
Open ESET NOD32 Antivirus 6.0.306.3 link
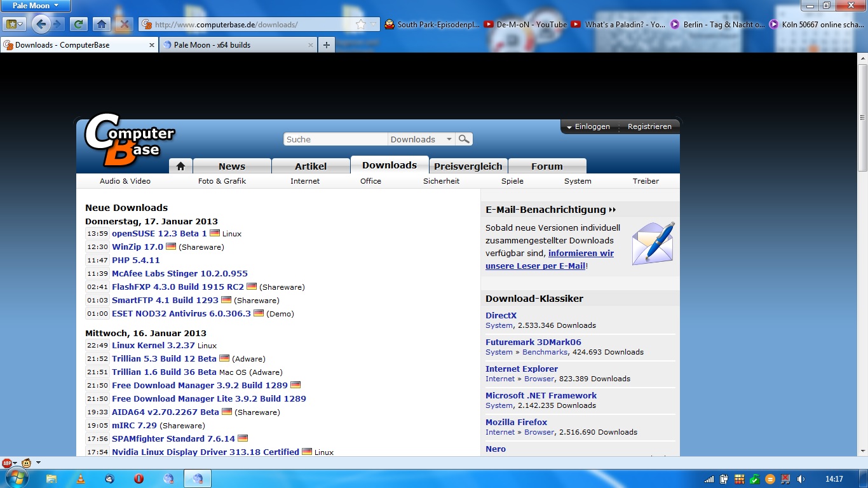click(181, 314)
